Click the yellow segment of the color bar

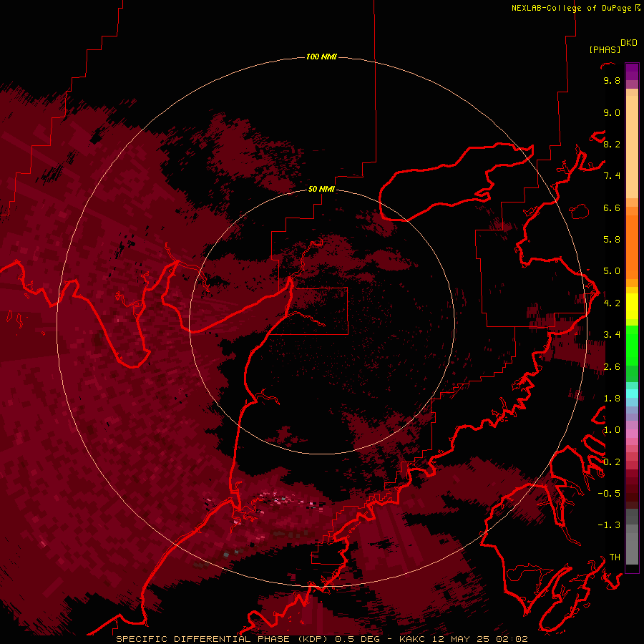tap(632, 306)
